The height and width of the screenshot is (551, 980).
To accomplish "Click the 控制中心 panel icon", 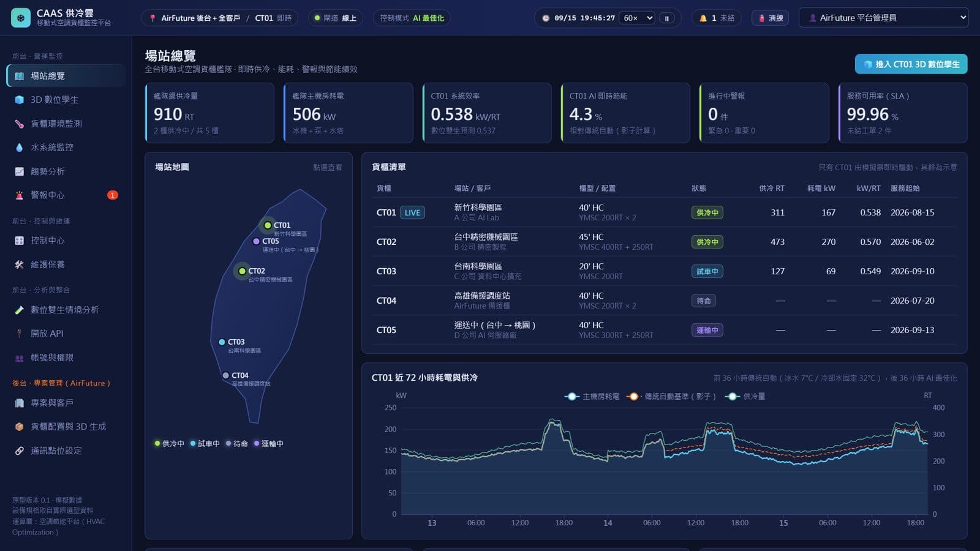I will point(19,241).
